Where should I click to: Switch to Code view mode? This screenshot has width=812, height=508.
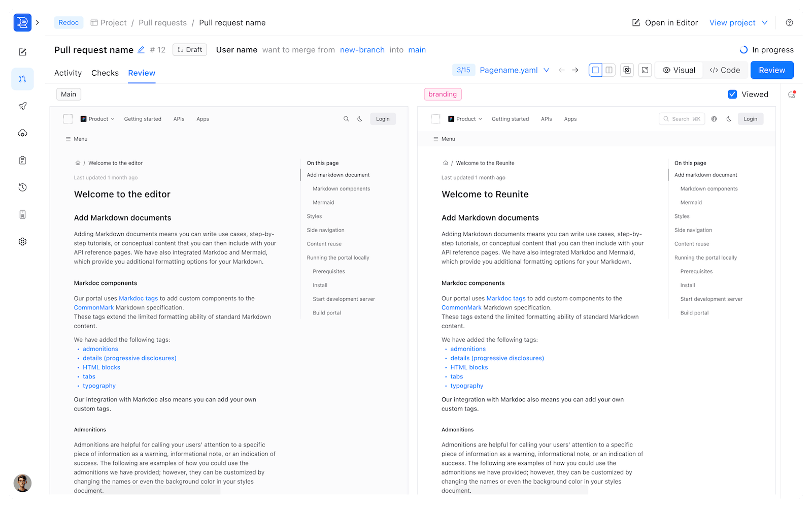click(725, 70)
